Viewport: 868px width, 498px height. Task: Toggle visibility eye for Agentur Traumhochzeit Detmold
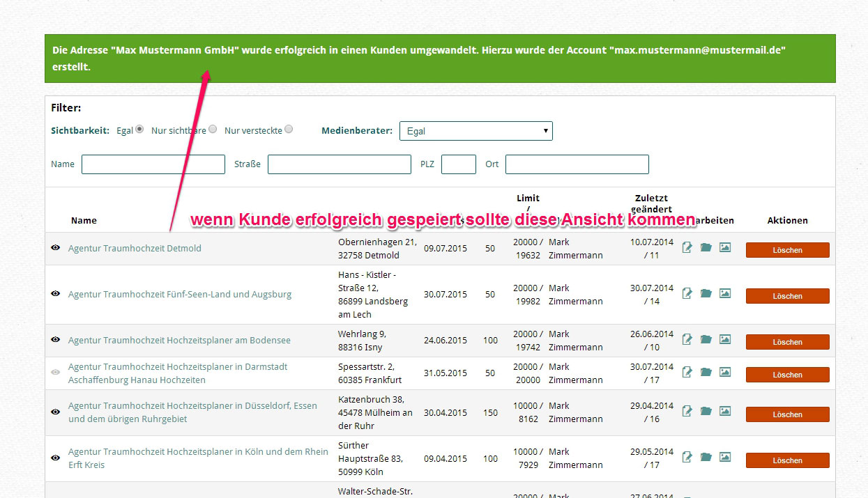point(56,248)
